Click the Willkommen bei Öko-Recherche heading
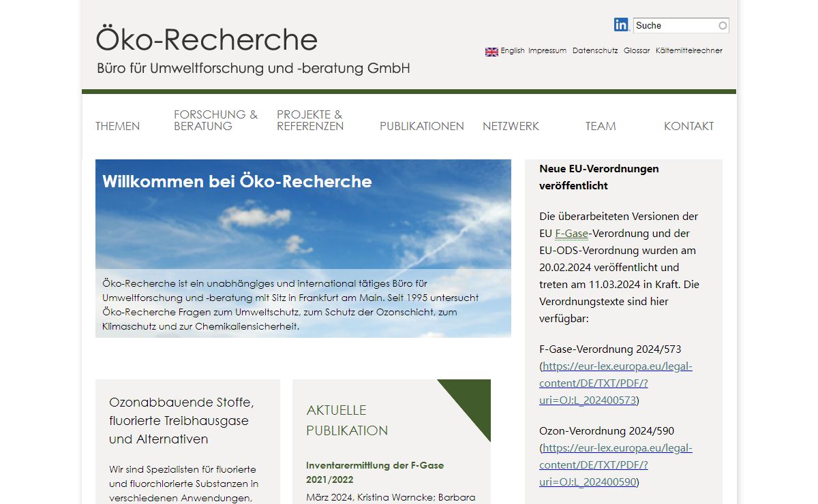 coord(237,181)
